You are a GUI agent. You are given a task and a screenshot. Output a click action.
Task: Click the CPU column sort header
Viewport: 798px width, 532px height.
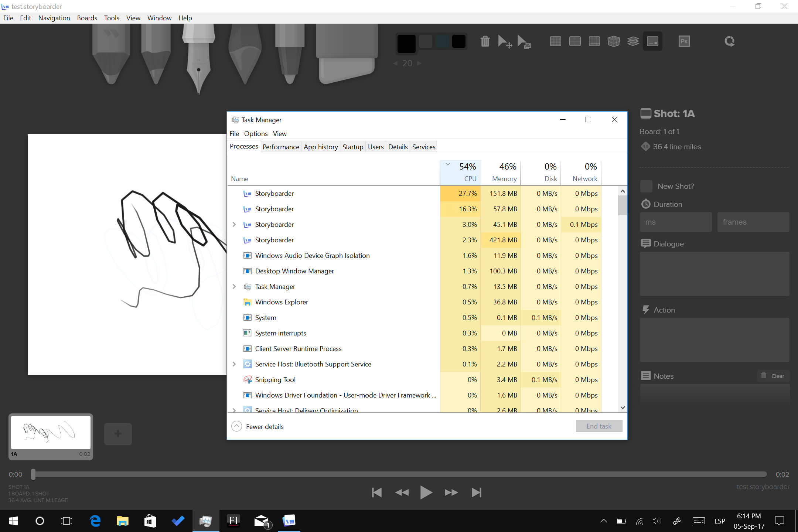[x=460, y=173]
